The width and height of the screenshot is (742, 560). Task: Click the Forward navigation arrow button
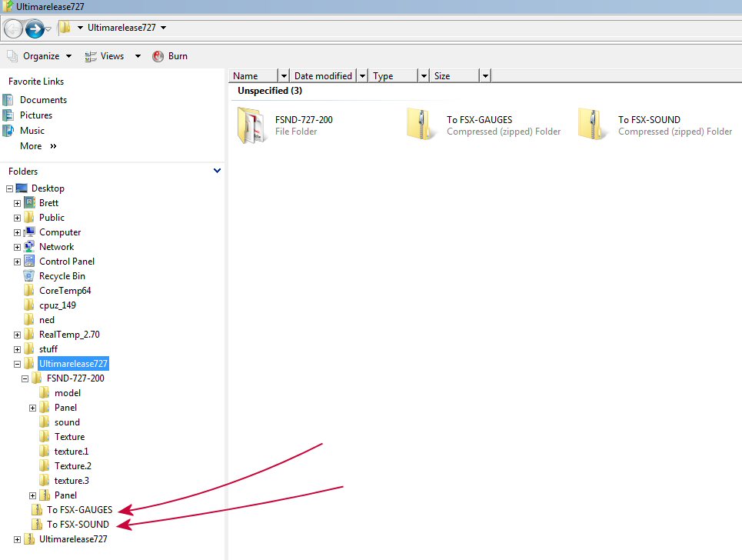coord(34,28)
